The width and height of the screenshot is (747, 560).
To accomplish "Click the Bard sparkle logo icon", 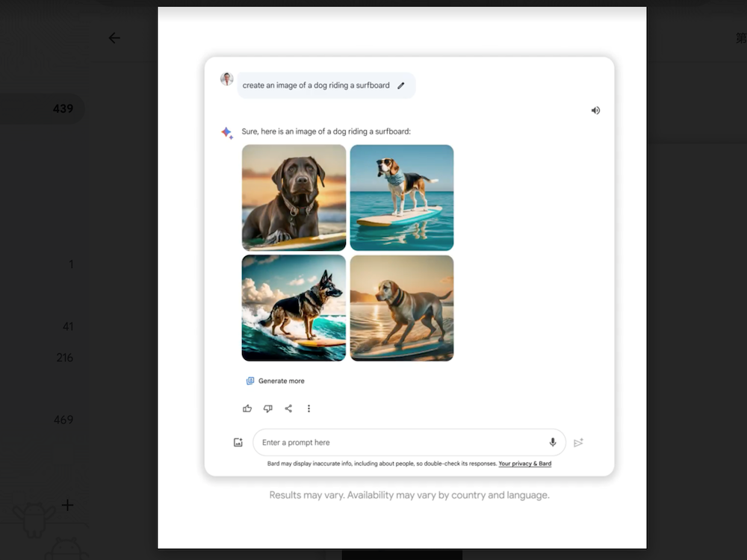I will coord(226,132).
